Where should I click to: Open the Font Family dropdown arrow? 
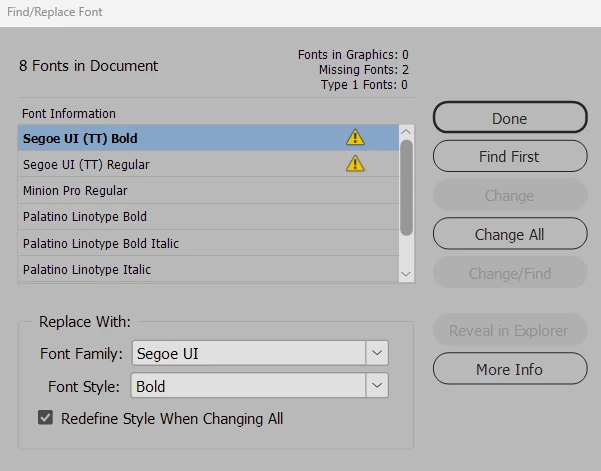coord(377,353)
